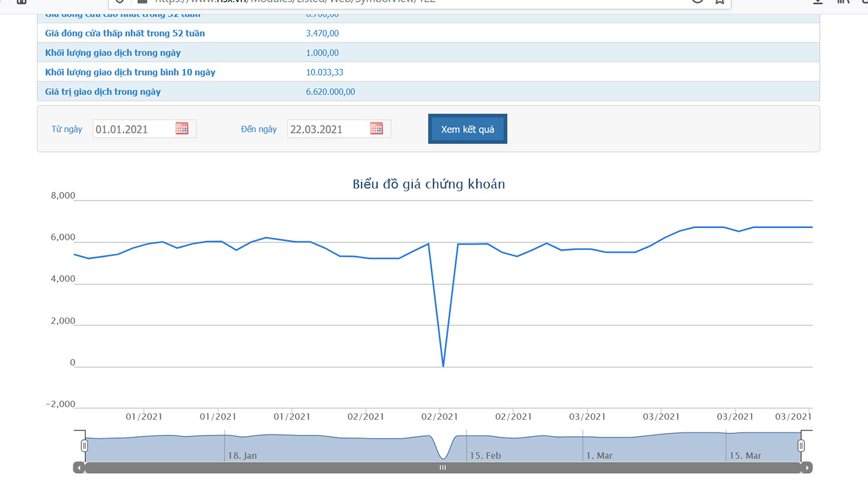Click the 1. Mar marker in the navigator
Viewport: 868px width, 487px height.
click(599, 455)
